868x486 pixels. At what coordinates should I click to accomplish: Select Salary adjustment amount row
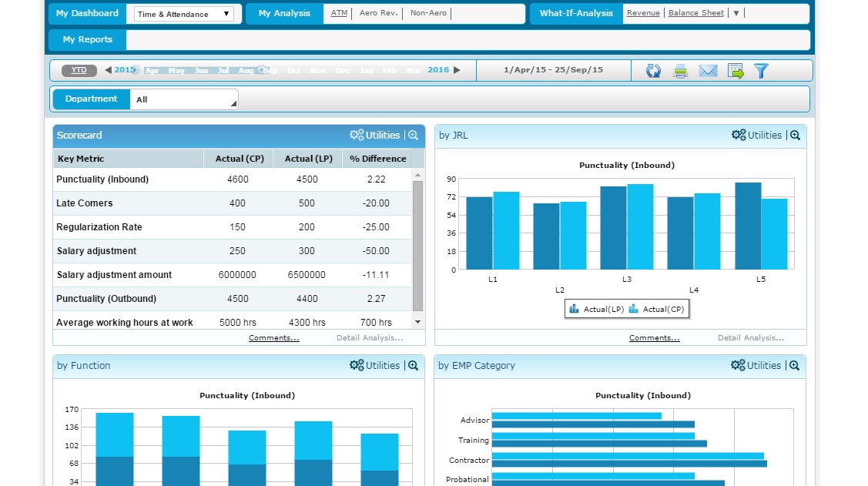[233, 274]
